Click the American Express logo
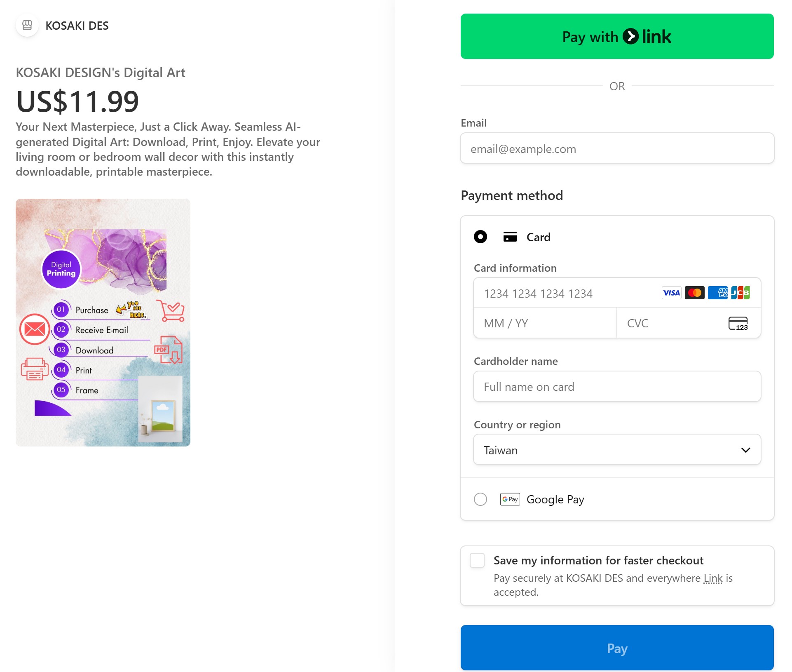The image size is (792, 672). [717, 293]
